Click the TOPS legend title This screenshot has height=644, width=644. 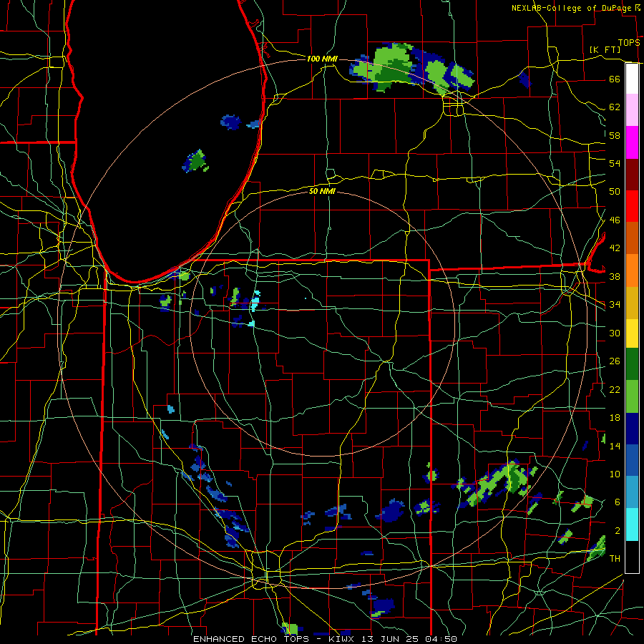629,43
